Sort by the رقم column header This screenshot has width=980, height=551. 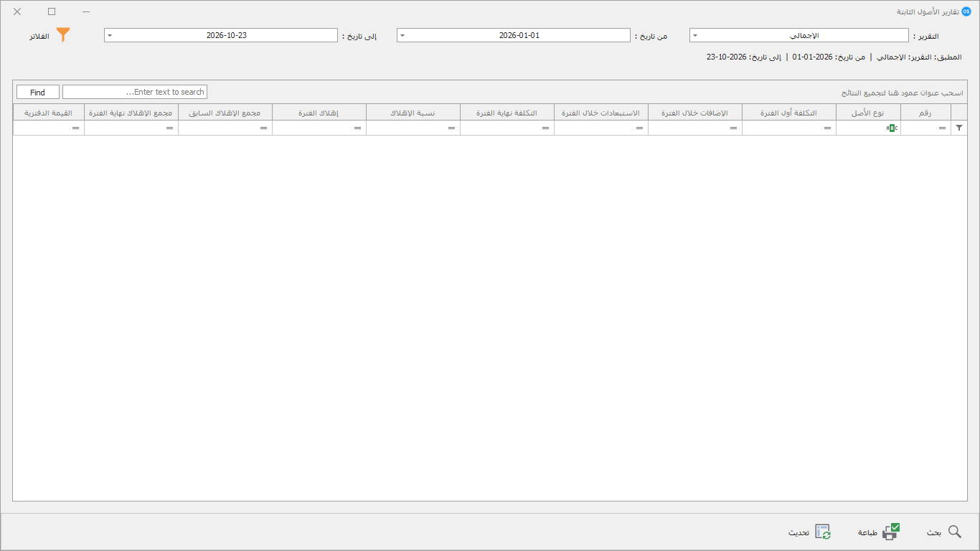(x=925, y=113)
